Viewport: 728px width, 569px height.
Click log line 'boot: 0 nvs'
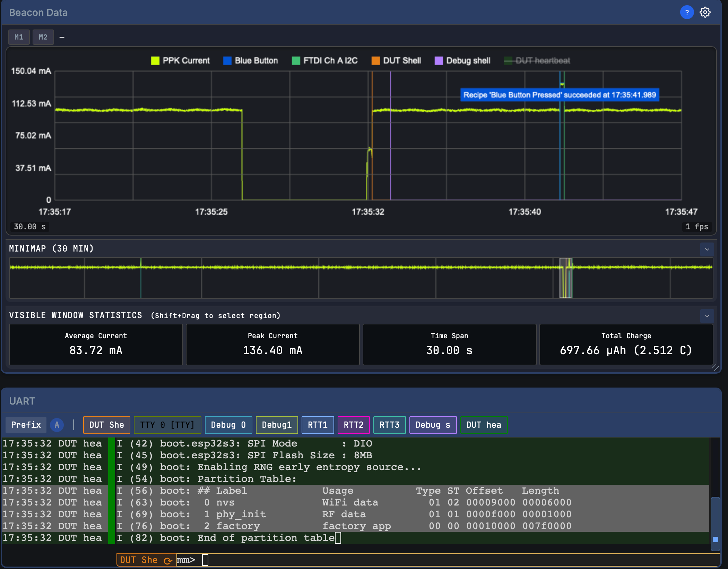(x=356, y=502)
